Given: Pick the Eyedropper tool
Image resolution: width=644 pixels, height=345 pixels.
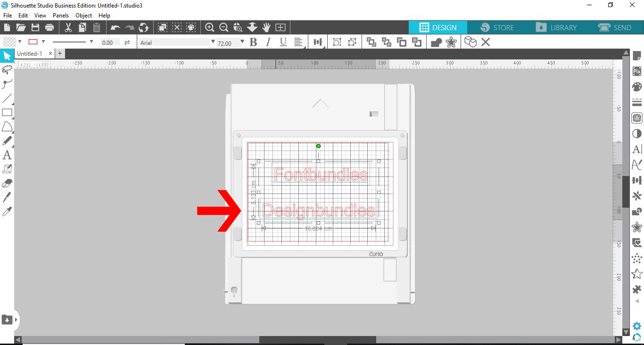Looking at the screenshot, I should point(7,211).
